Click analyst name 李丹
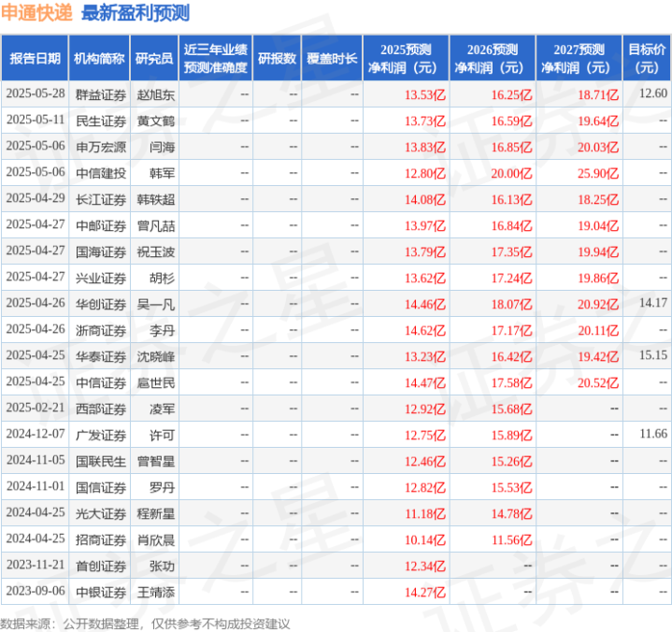672x632 pixels. (x=162, y=331)
